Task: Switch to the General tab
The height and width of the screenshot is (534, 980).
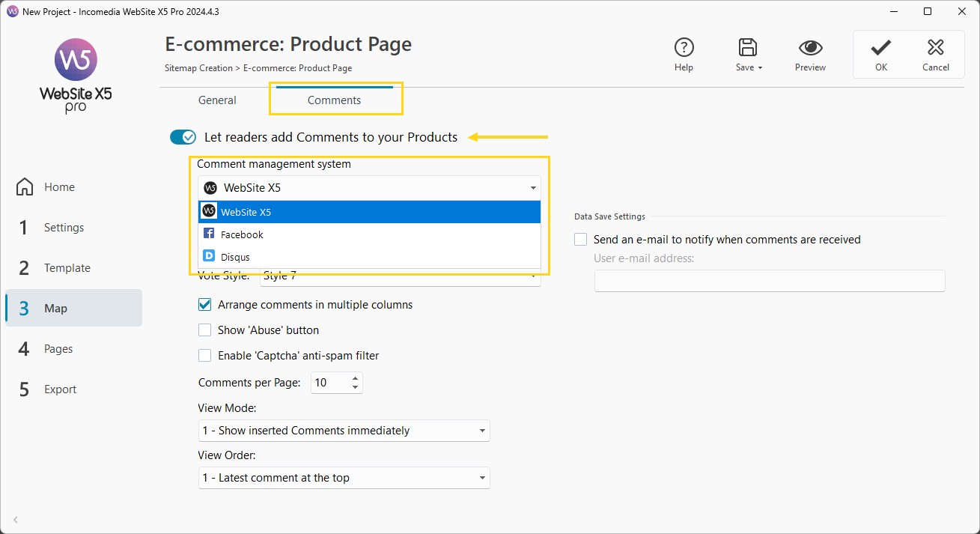Action: (x=217, y=100)
